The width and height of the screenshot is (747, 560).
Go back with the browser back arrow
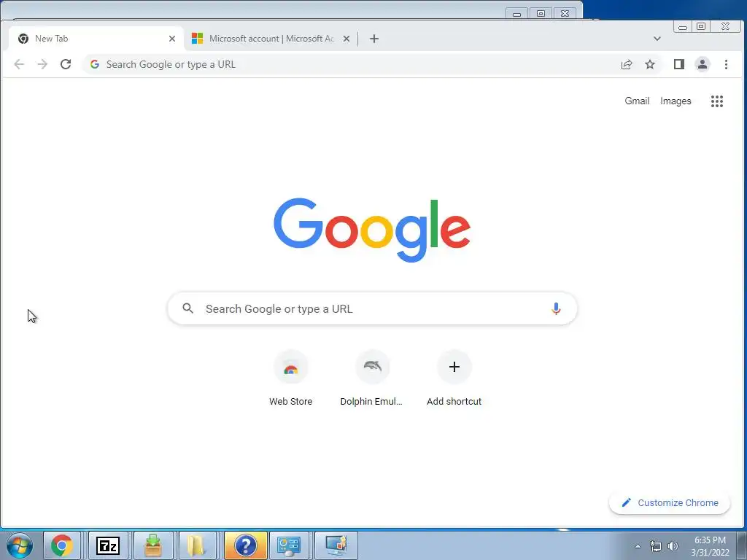(19, 64)
